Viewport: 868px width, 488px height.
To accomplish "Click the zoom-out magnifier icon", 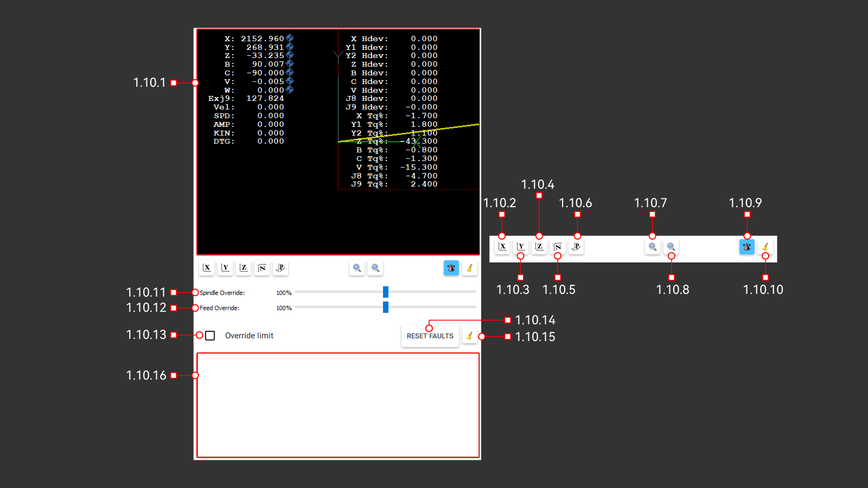I will pos(375,268).
